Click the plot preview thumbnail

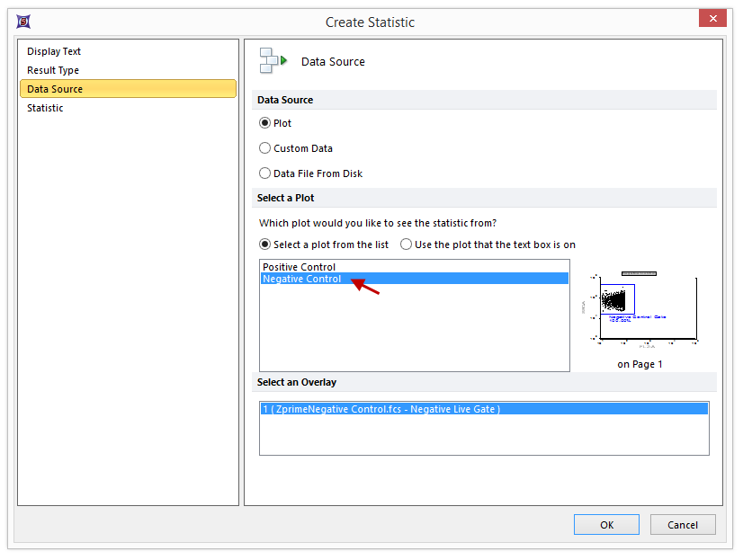pyautogui.click(x=640, y=308)
